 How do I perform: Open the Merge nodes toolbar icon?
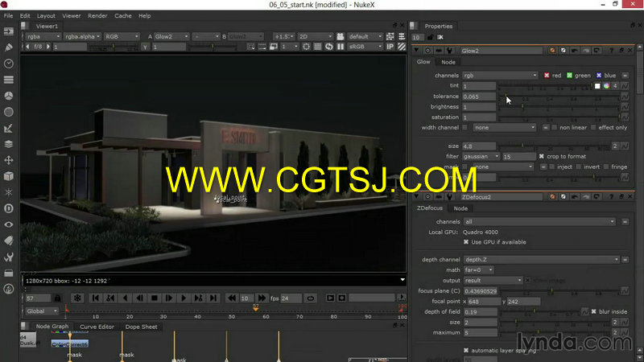[x=9, y=144]
